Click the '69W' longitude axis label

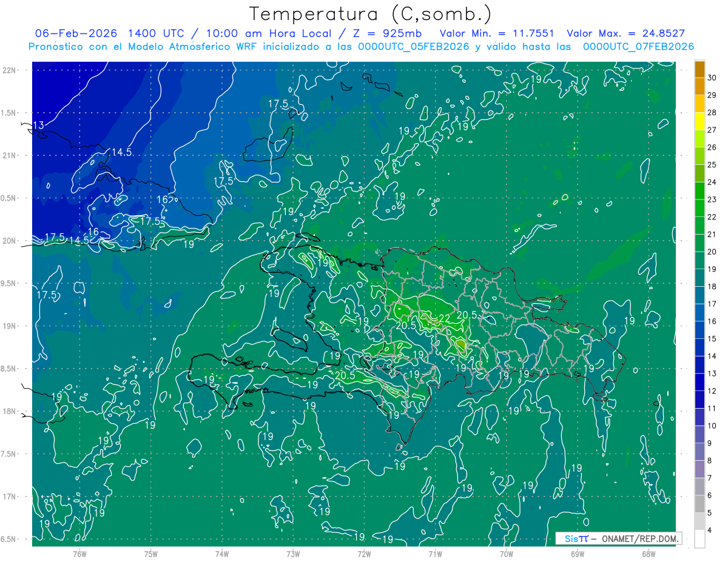[578, 554]
